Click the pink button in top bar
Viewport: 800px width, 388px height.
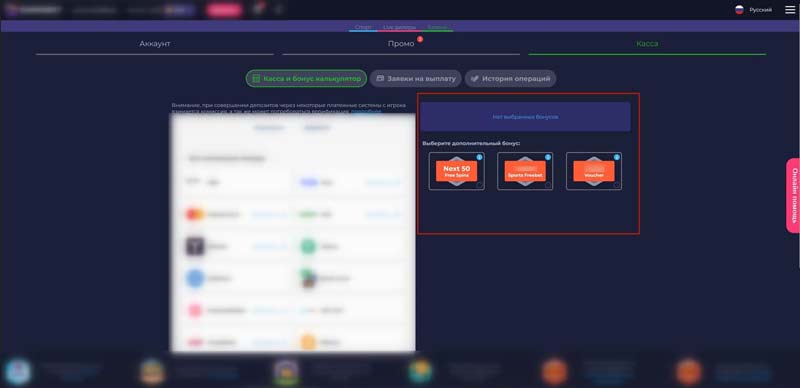(224, 10)
